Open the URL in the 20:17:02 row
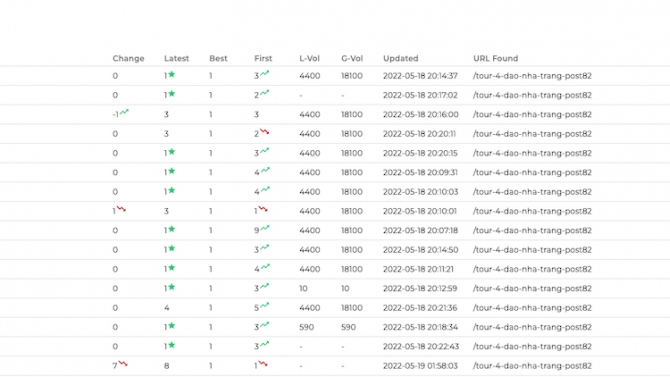The width and height of the screenshot is (670, 377). click(532, 95)
